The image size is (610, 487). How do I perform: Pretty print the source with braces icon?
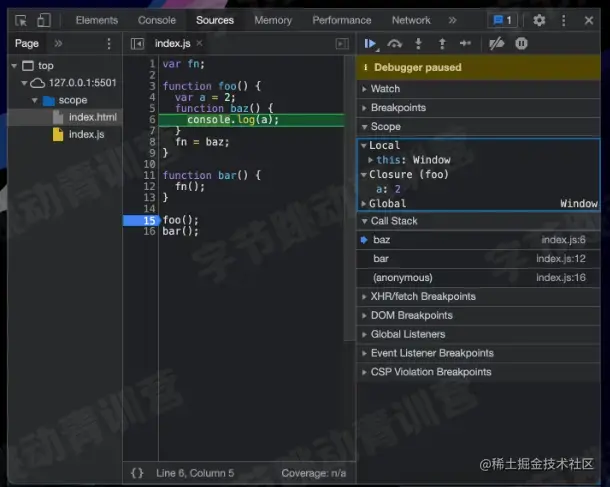(x=137, y=473)
